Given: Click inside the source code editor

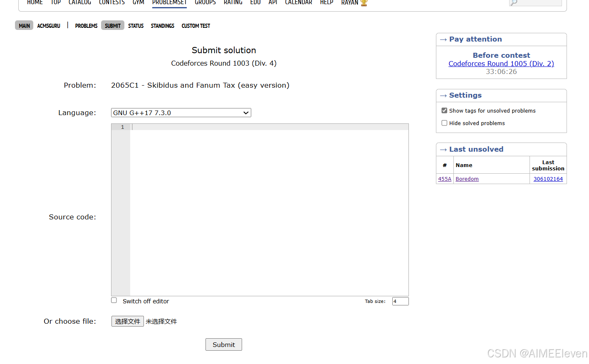Looking at the screenshot, I should (269, 210).
